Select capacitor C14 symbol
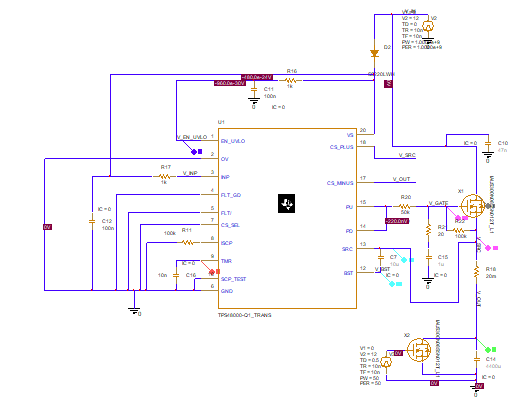Image resolution: width=519 pixels, height=400 pixels. [477, 359]
